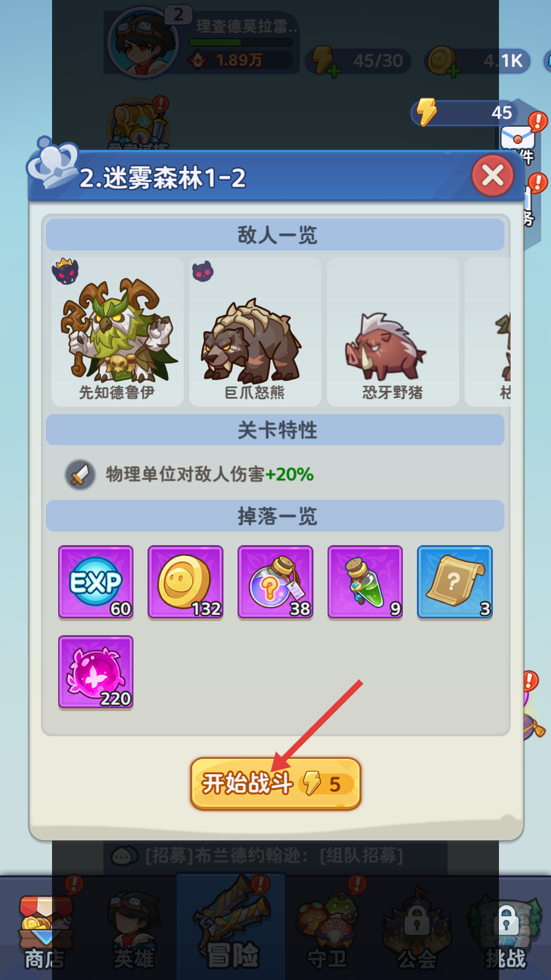Select the 先知德鲁伊 boss enemy card
551x980 pixels.
pos(118,332)
